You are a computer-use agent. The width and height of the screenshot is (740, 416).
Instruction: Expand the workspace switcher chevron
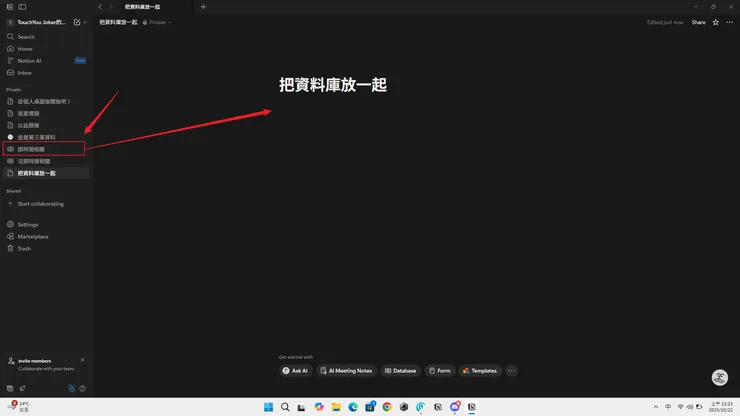(x=85, y=22)
